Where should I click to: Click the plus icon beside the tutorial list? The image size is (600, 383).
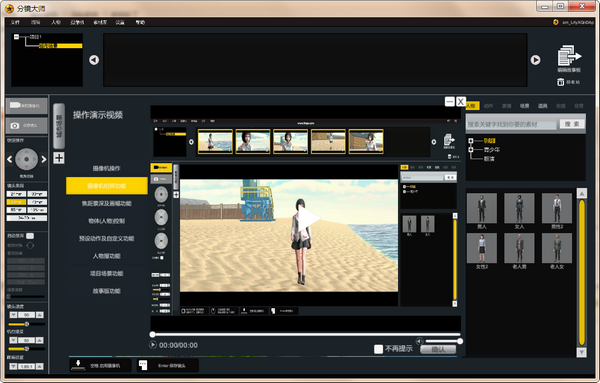tap(59, 158)
